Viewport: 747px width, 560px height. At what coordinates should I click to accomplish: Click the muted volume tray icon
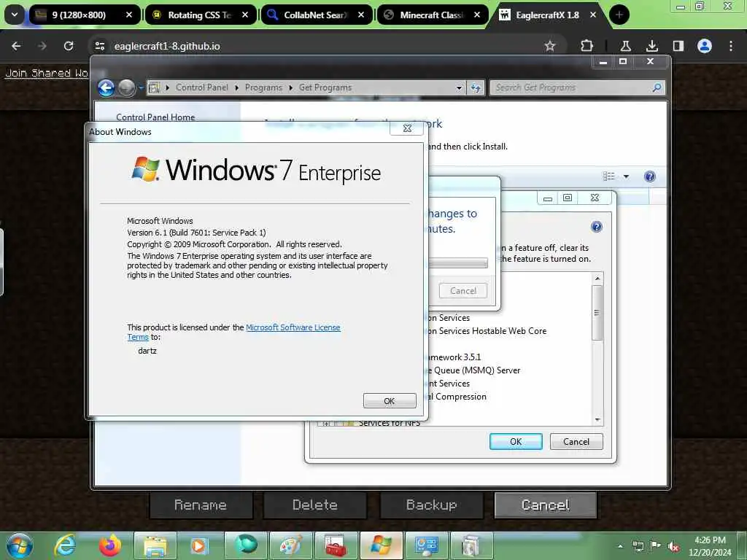pos(673,547)
